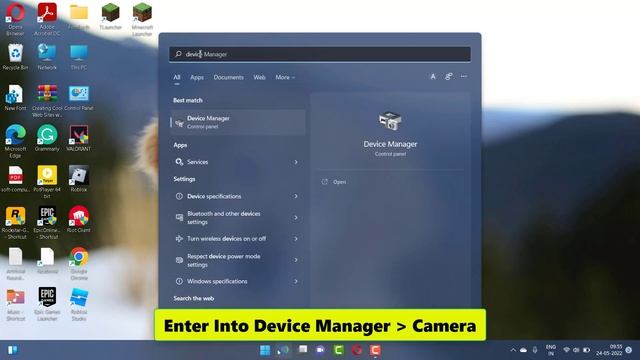The width and height of the screenshot is (640, 360).
Task: Expand the Windows specifications chevron
Action: [x=296, y=281]
